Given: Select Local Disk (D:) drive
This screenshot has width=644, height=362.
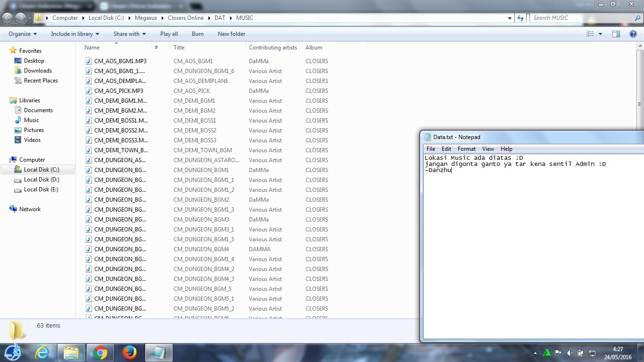Looking at the screenshot, I should [x=41, y=180].
